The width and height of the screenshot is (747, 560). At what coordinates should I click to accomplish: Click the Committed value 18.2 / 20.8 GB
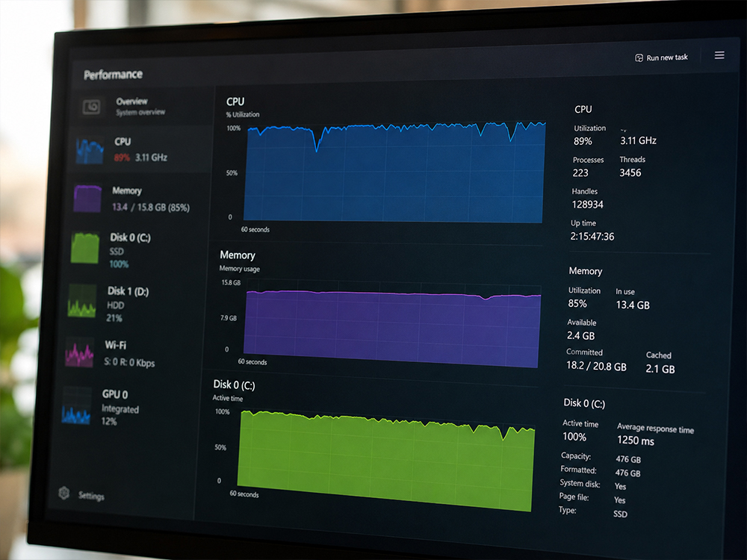(x=596, y=366)
